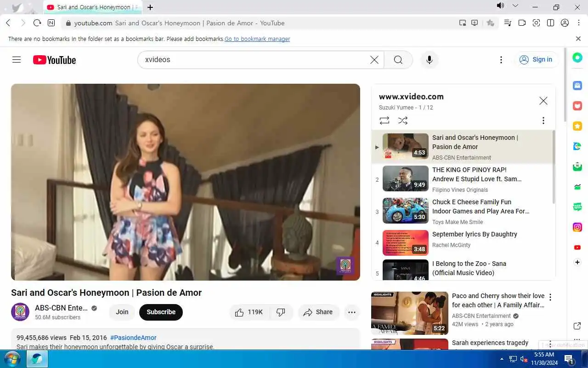
Task: Open the browser three-dot menu
Action: (x=579, y=23)
